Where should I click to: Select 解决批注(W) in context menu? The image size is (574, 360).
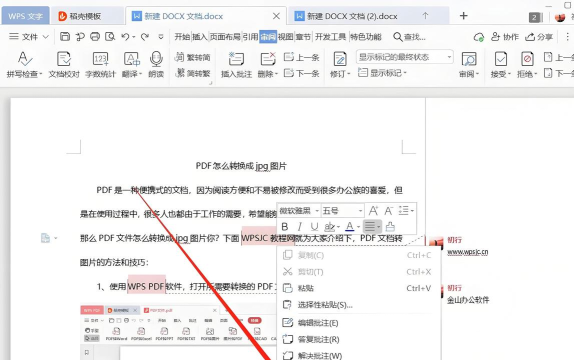359,355
